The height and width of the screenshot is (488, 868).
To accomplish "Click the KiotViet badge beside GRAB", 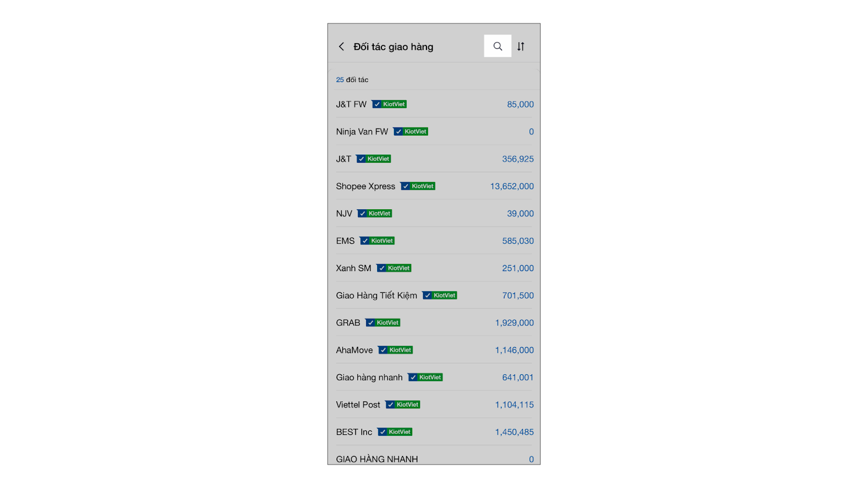I will 383,323.
